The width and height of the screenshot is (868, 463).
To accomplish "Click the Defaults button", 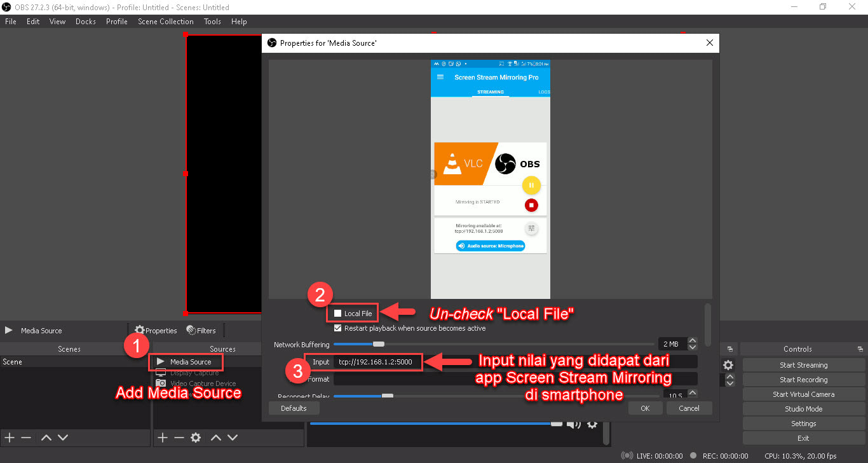I will (294, 408).
